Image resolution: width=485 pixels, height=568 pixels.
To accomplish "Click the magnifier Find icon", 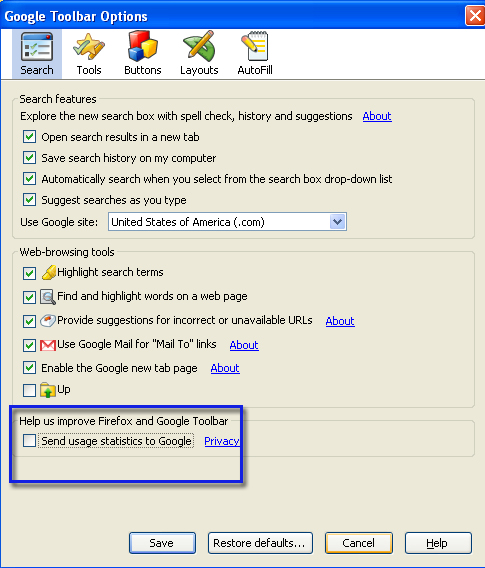I will [x=47, y=297].
